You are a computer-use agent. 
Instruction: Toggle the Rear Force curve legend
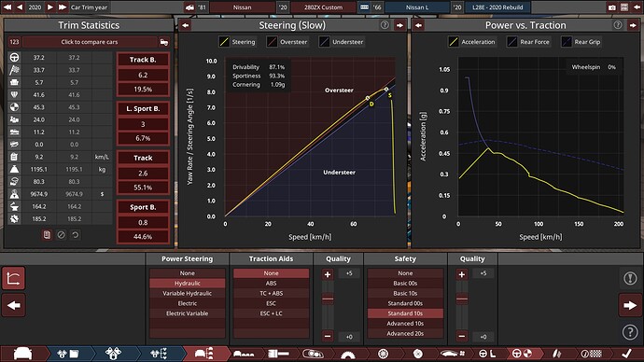point(529,42)
